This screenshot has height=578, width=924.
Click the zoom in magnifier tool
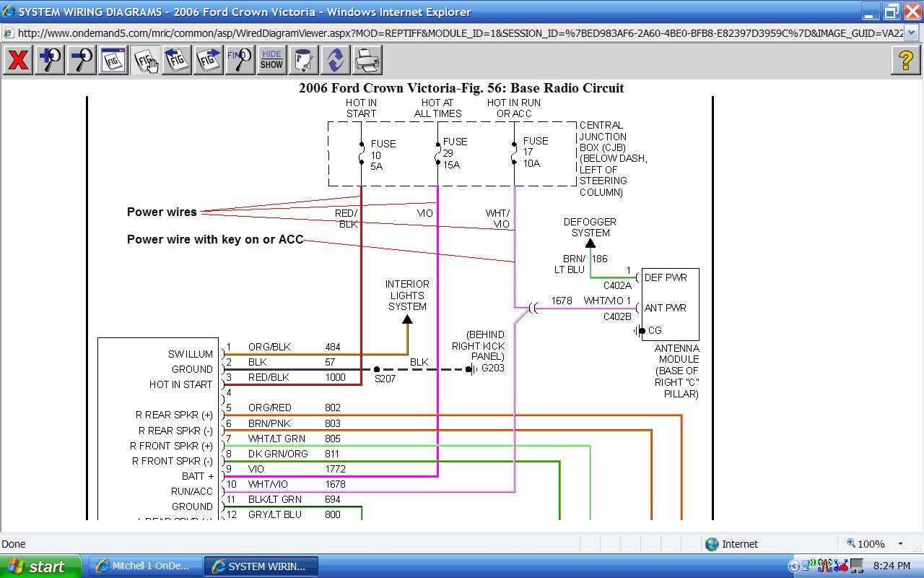[x=51, y=60]
